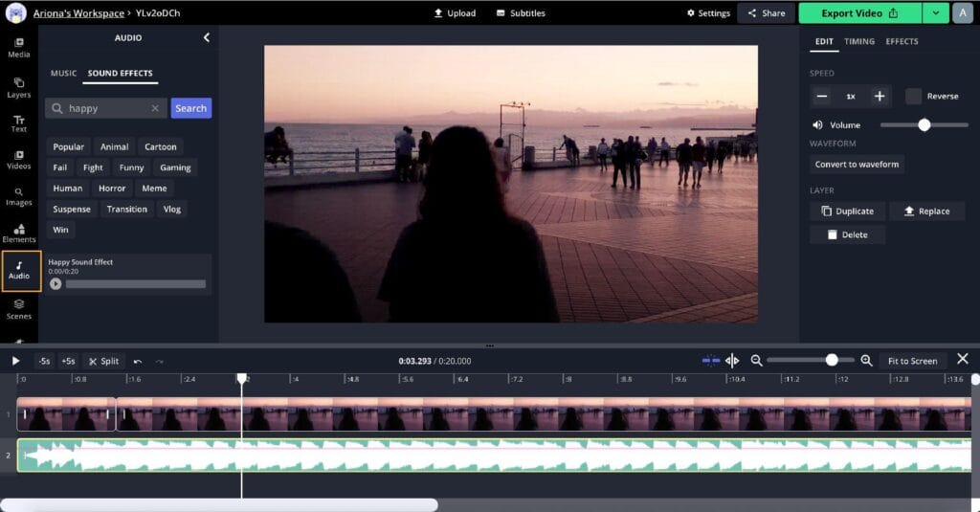Screen dimensions: 980x512
Task: Adjust the Volume slider
Action: (x=924, y=125)
